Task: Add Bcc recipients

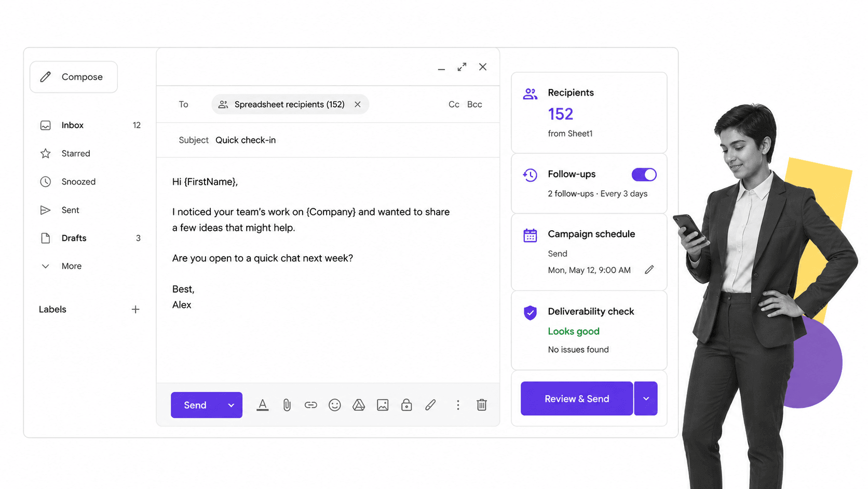Action: click(x=474, y=104)
